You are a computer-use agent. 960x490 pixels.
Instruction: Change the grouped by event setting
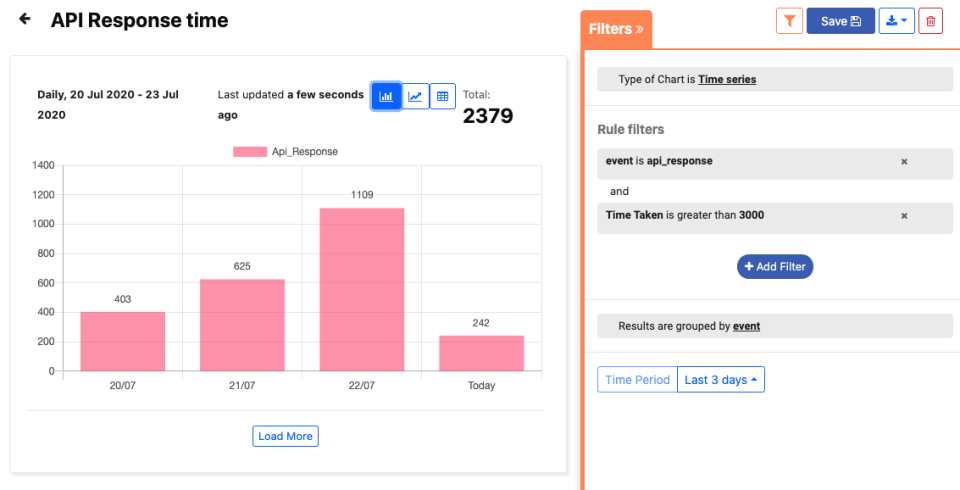(746, 326)
